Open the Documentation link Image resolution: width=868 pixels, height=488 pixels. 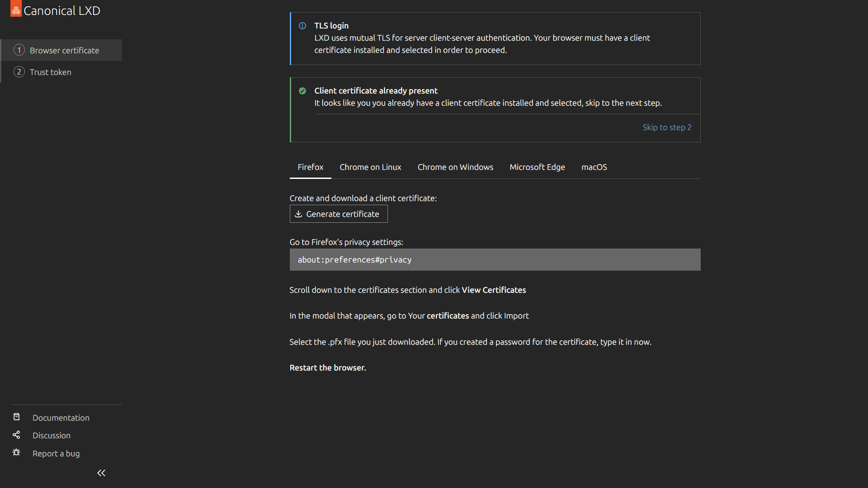[x=61, y=418]
